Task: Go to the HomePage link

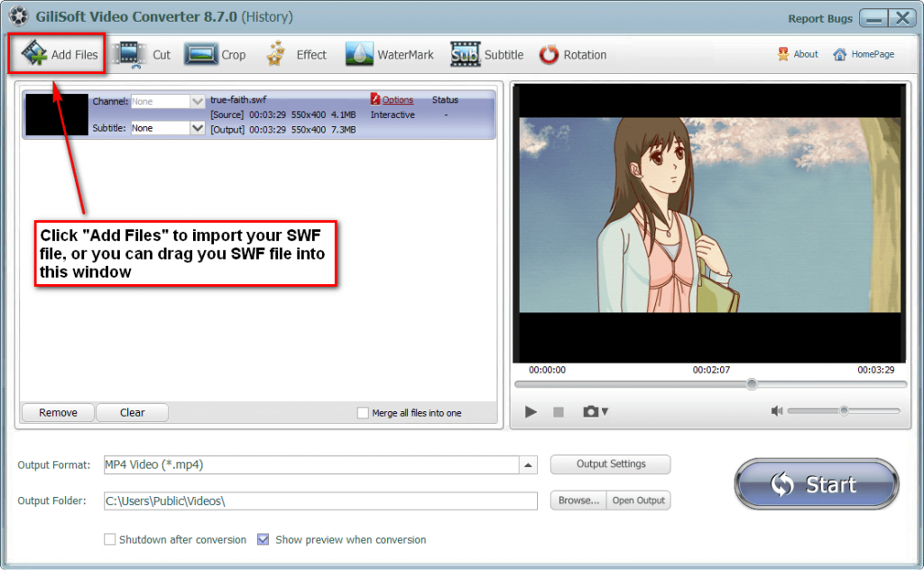Action: (864, 54)
